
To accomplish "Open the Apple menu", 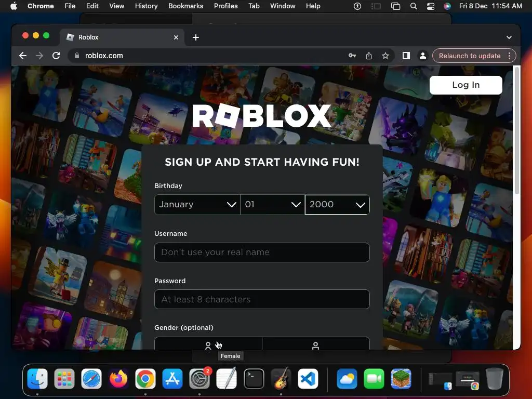I will point(14,6).
